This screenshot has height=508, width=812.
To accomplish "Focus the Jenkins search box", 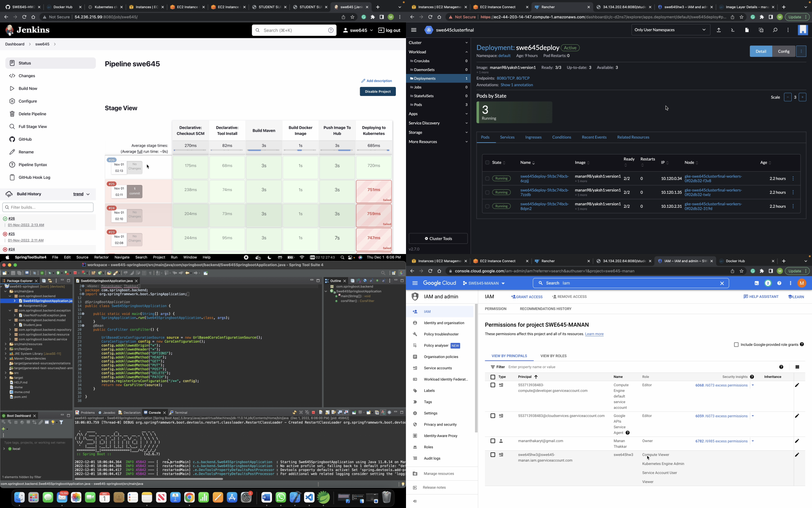I will [x=294, y=30].
